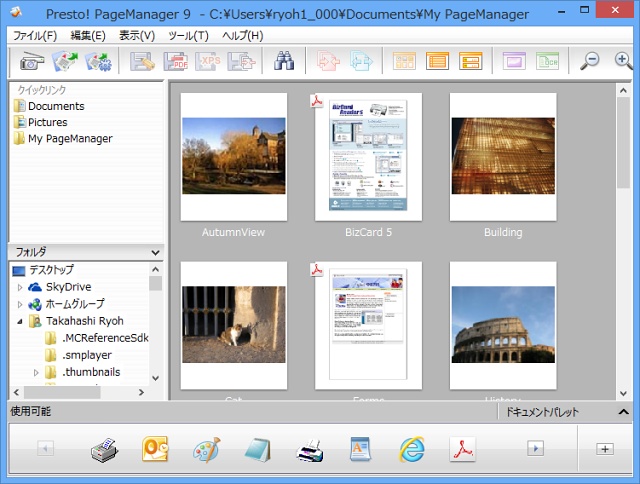Click the scan document with green arrow icon
640x484 pixels.
click(65, 61)
